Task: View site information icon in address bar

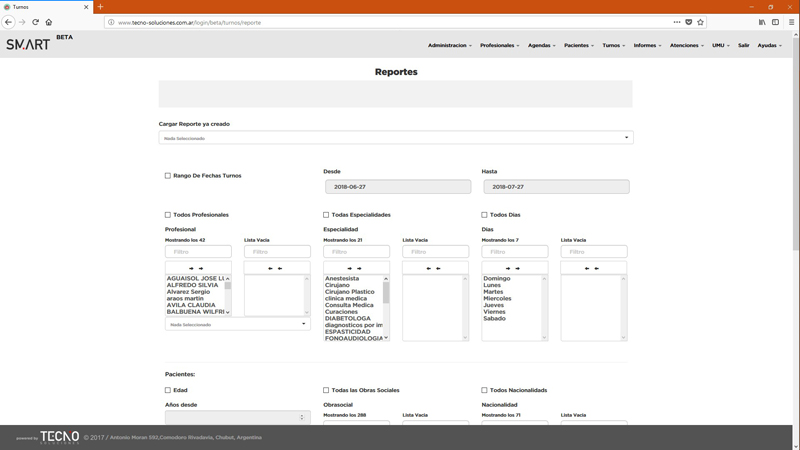Action: coord(111,22)
